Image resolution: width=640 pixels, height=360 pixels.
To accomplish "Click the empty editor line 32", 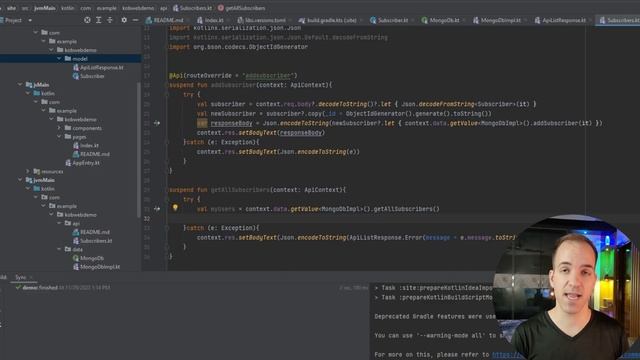I will 402,218.
